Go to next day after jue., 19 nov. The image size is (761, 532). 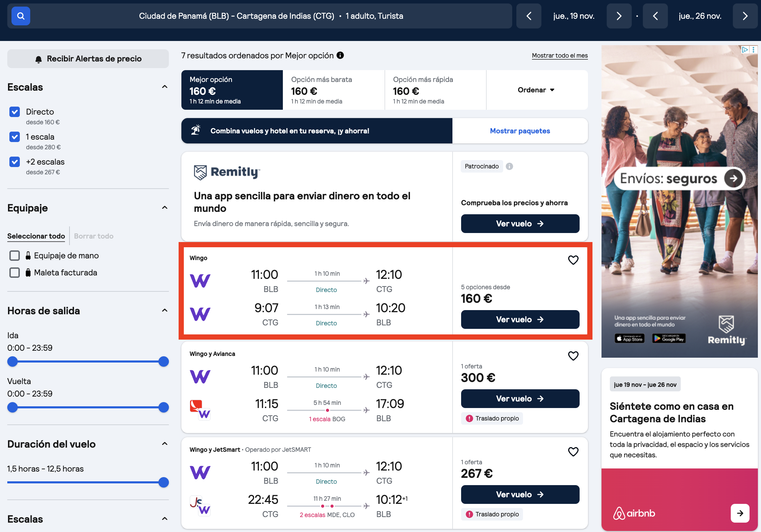[x=619, y=16]
